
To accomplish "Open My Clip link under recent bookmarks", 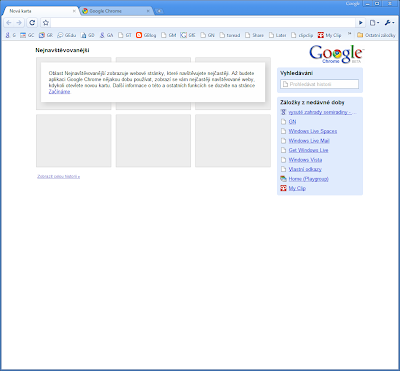I will tap(297, 188).
